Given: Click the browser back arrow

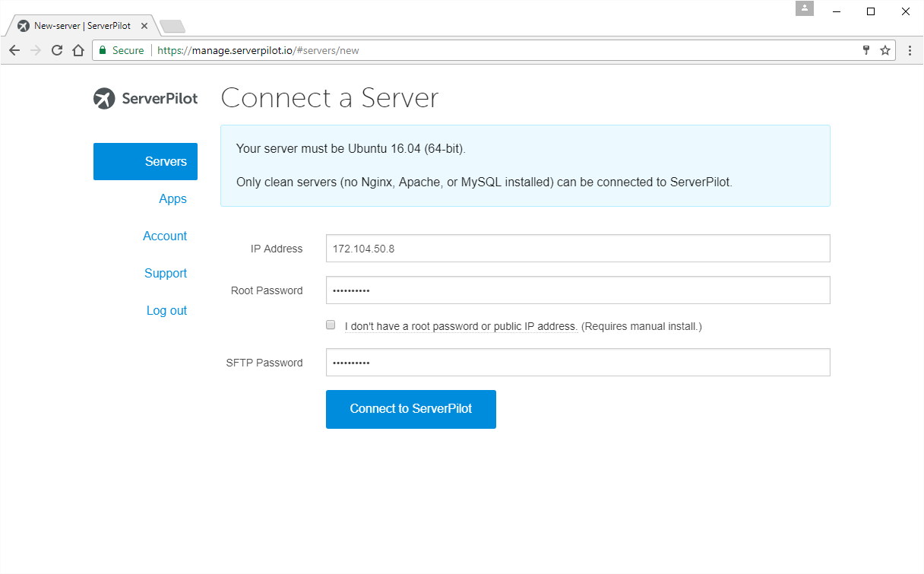Looking at the screenshot, I should click(x=14, y=50).
